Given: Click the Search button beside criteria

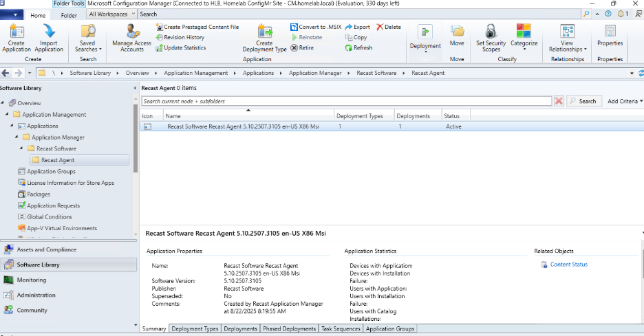Looking at the screenshot, I should [x=583, y=101].
